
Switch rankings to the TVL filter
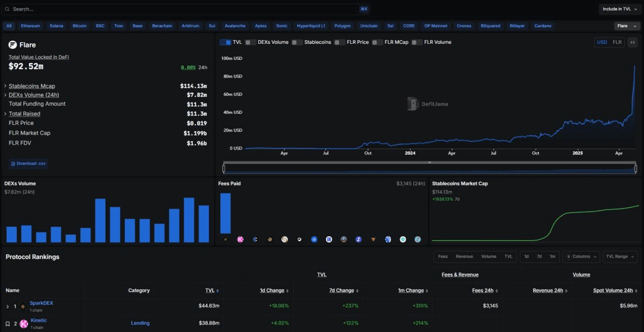pos(509,256)
